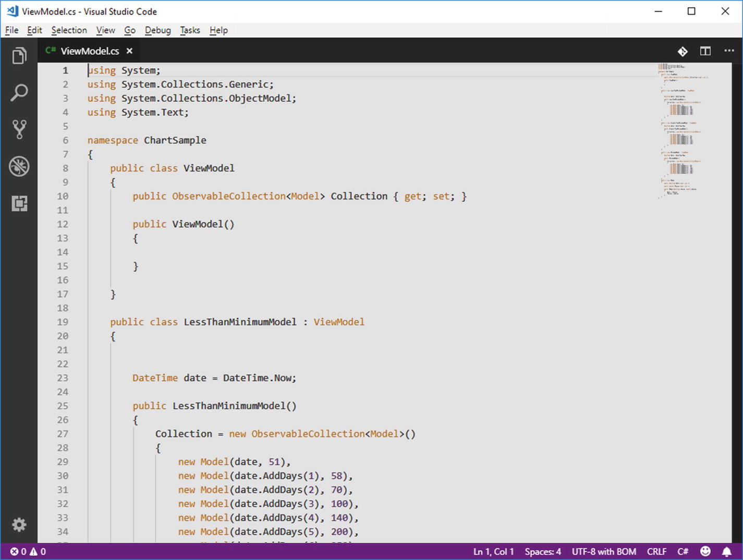
Task: Send feedback via the smiley icon
Action: tap(705, 551)
